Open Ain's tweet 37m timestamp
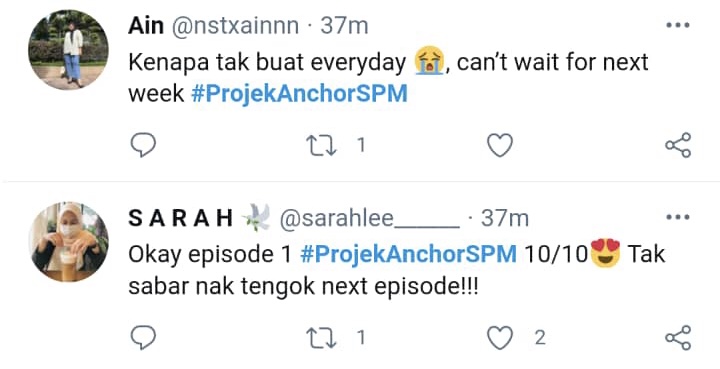The image size is (720, 369). coord(344,26)
